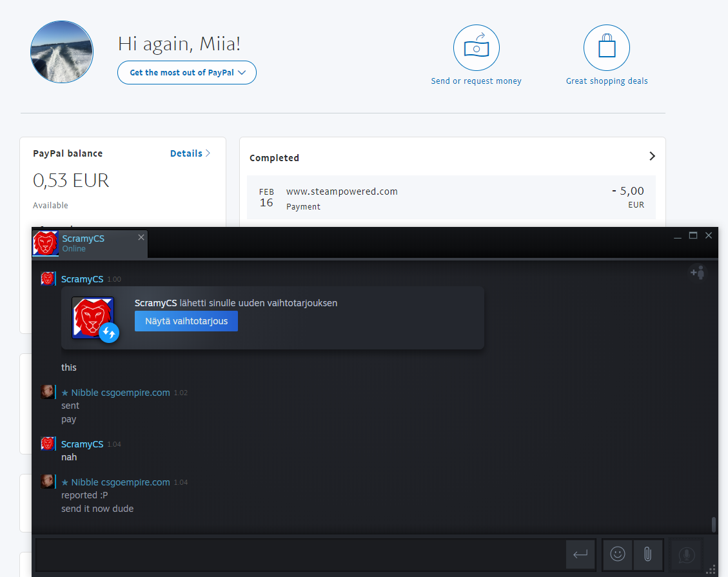Click the attachment paperclip icon

tap(647, 554)
